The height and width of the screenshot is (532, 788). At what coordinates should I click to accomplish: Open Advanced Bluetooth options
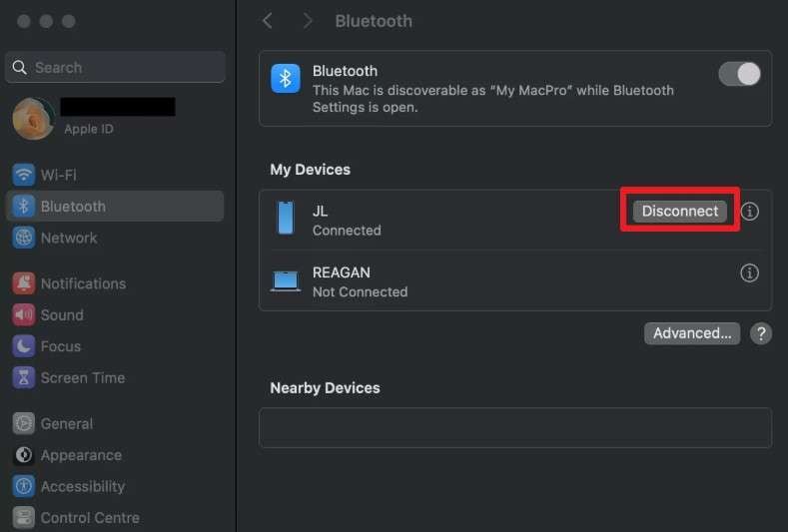click(692, 333)
